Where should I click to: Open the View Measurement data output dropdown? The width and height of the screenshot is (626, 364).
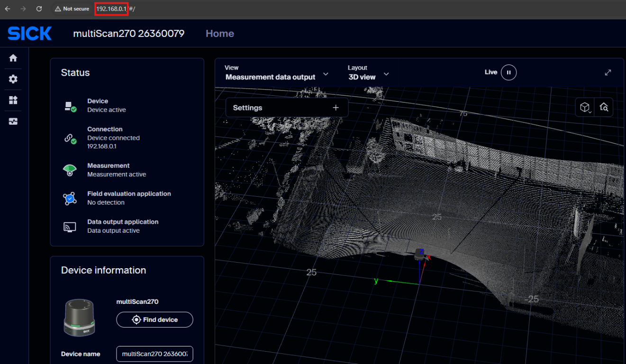tap(277, 73)
